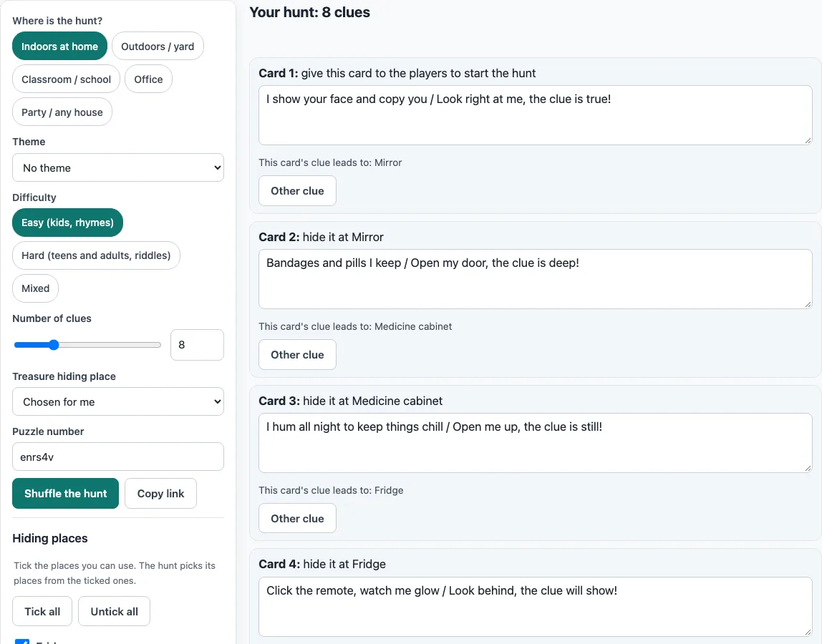Click the number of clues box showing 8
The width and height of the screenshot is (822, 644).
point(197,345)
